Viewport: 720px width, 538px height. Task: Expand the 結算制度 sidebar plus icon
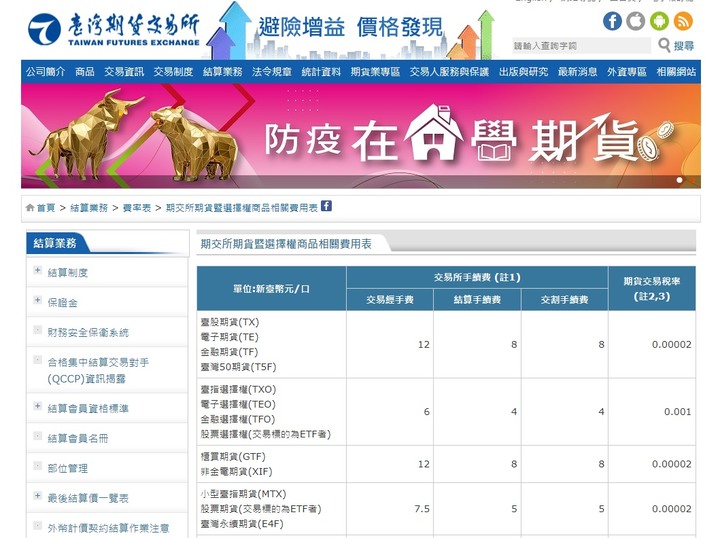point(38,270)
